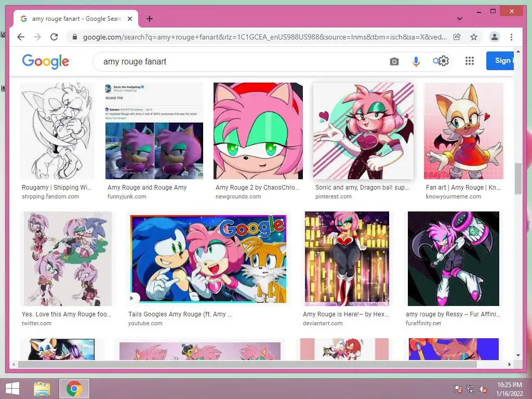Image resolution: width=532 pixels, height=399 pixels.
Task: Open Windows Start menu
Action: click(12, 389)
